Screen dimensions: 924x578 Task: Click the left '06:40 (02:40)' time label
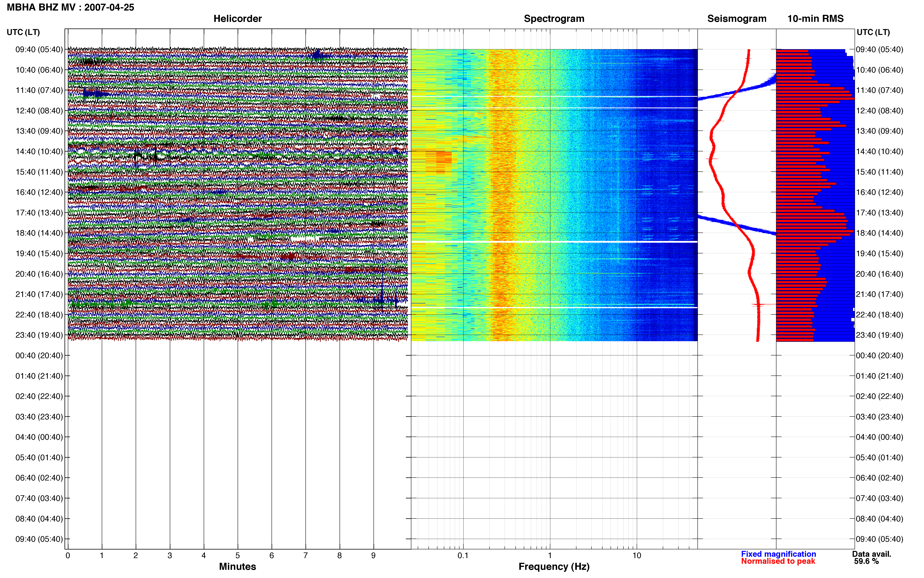point(39,478)
